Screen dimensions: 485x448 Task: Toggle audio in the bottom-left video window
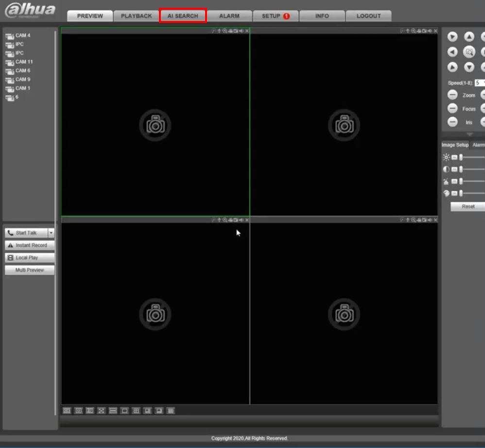click(x=241, y=220)
